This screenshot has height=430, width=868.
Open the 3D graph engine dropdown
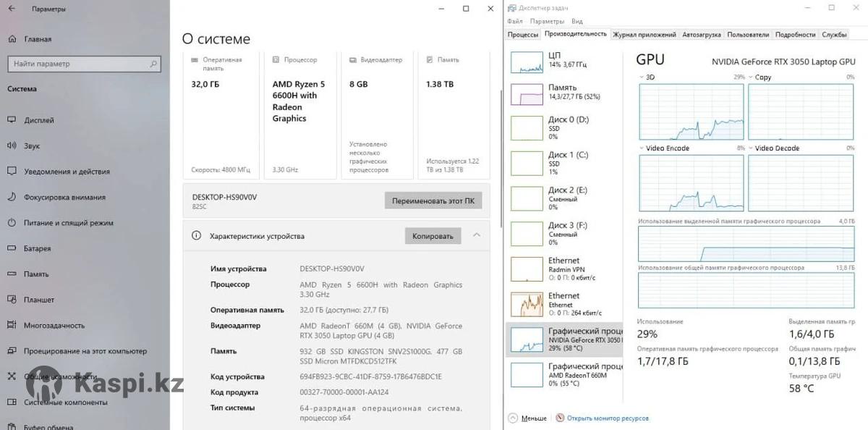[642, 77]
